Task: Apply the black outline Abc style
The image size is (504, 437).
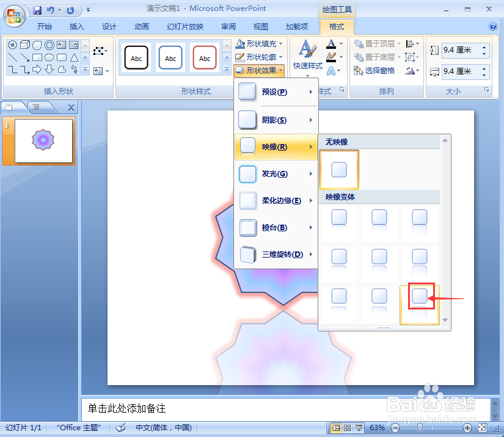Action: [136, 57]
